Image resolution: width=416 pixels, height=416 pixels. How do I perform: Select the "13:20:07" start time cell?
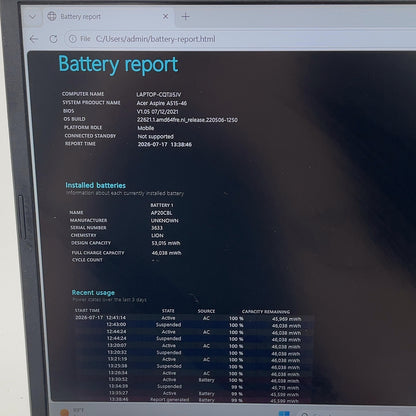coord(117,345)
